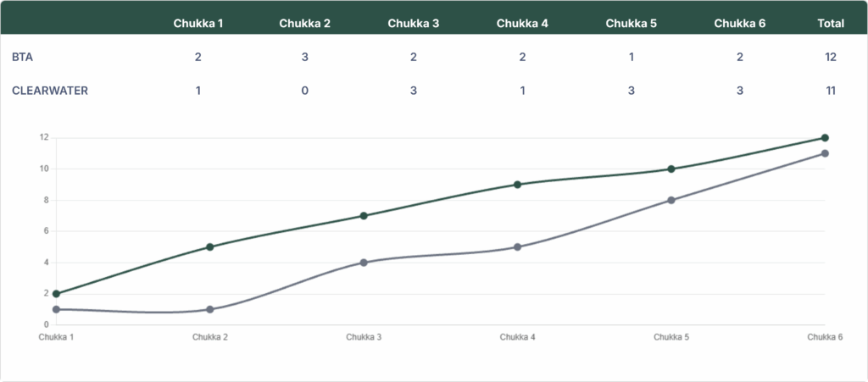Click the CLEARWATER team name

point(51,90)
